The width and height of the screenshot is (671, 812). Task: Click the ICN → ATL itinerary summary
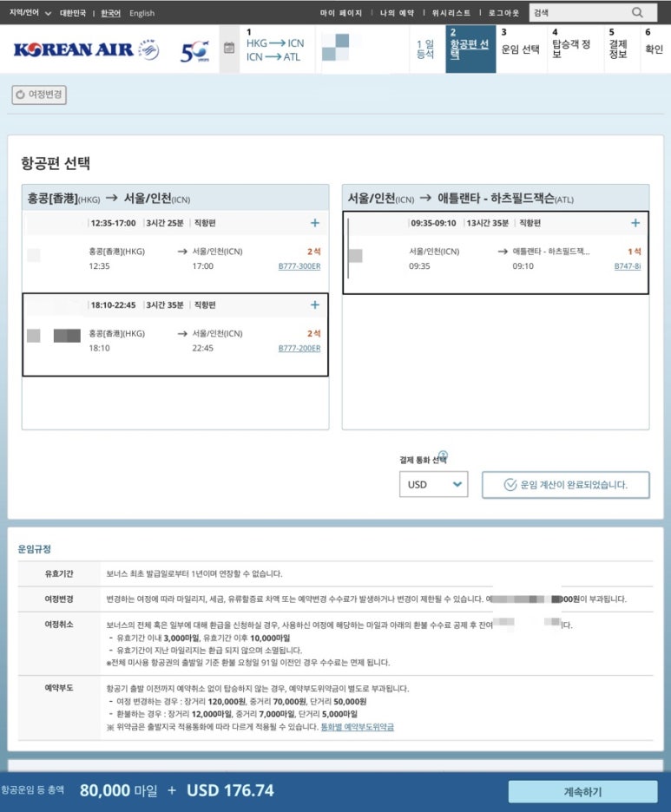coord(273,56)
